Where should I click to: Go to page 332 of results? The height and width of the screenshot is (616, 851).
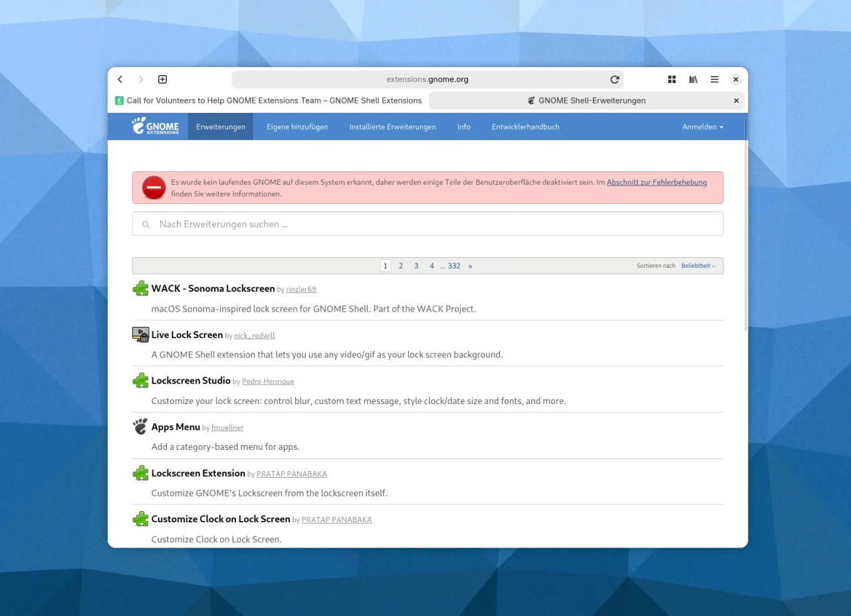point(454,266)
